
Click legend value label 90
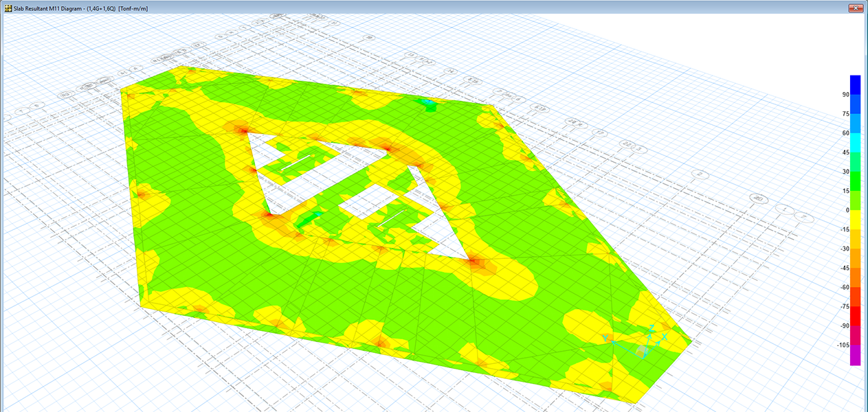pos(841,95)
